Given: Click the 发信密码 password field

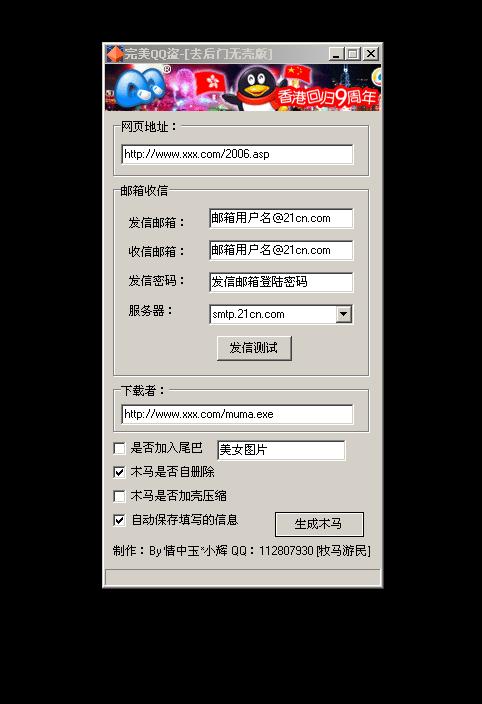Looking at the screenshot, I should tap(281, 282).
